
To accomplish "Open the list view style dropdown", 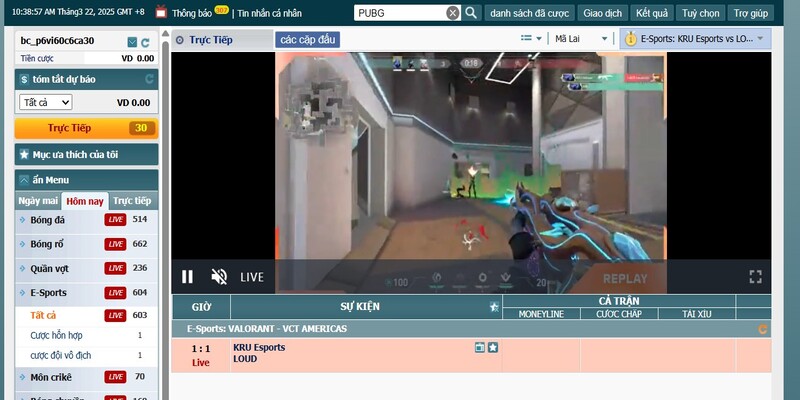I will 531,38.
